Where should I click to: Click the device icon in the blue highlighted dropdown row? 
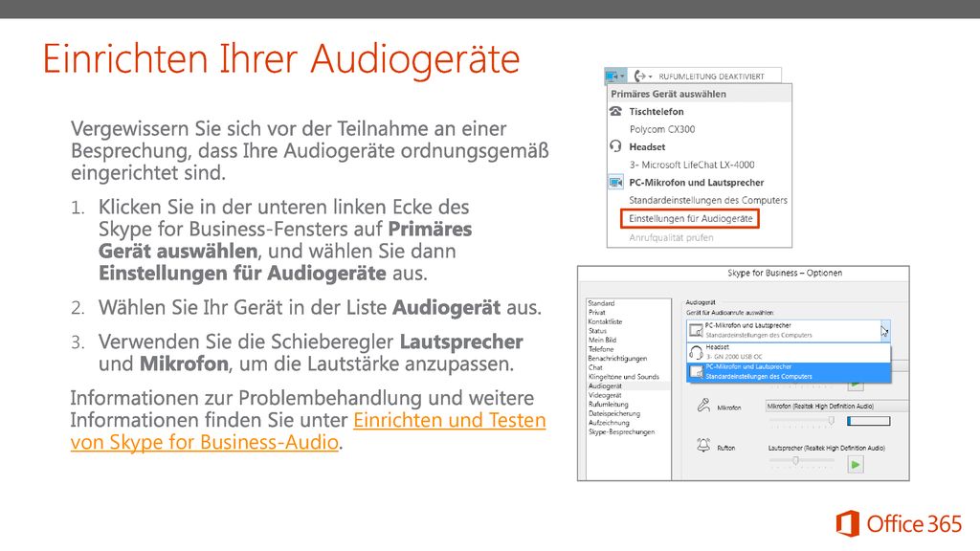696,372
